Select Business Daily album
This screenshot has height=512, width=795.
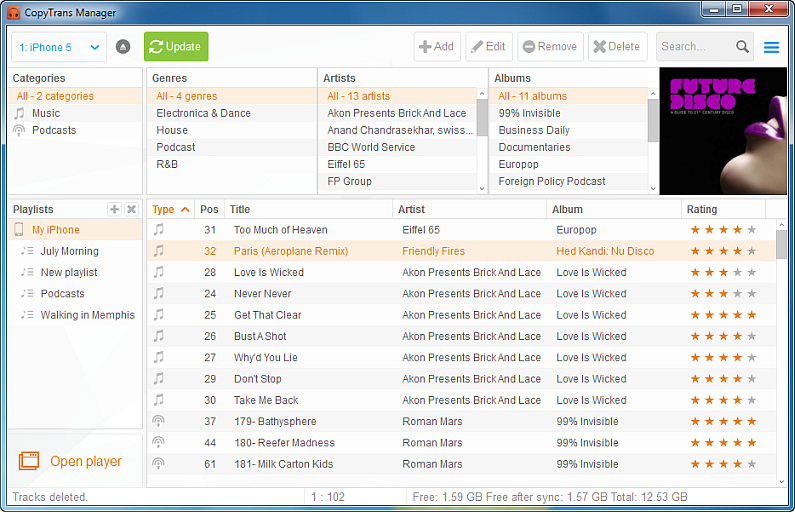point(568,130)
